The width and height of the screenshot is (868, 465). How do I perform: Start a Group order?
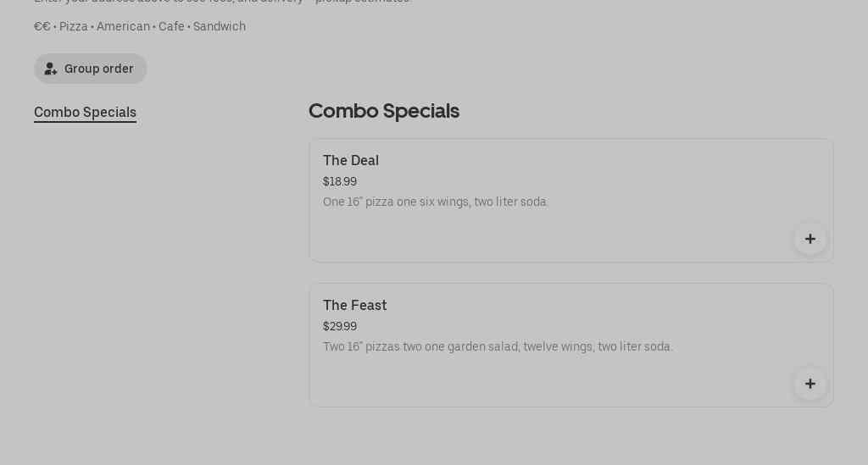(98, 69)
